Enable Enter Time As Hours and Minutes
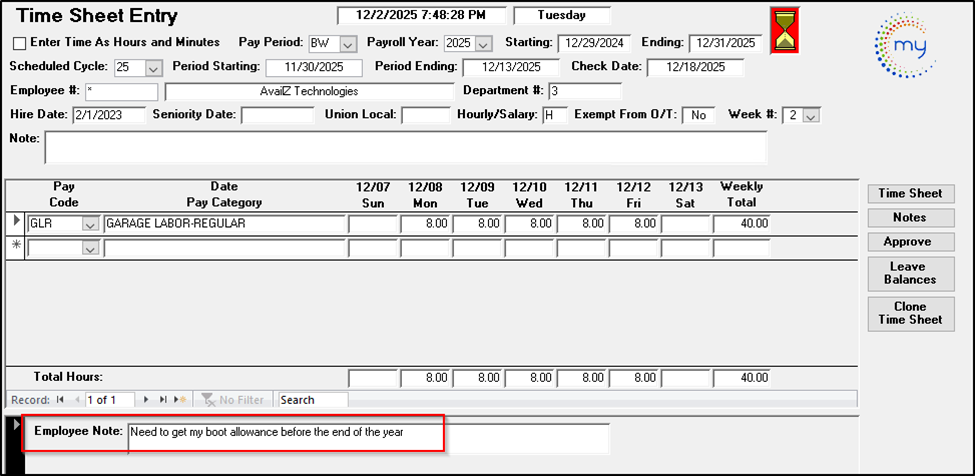 coord(19,43)
